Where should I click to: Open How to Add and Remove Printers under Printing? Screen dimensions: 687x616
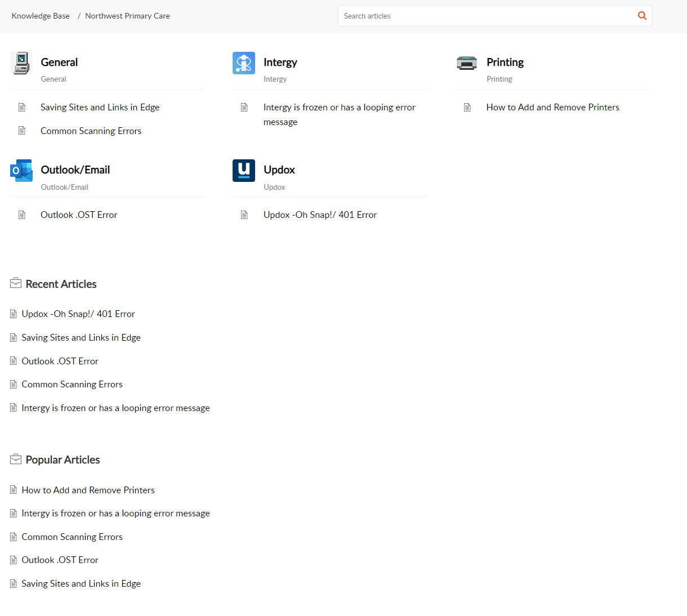pyautogui.click(x=552, y=107)
